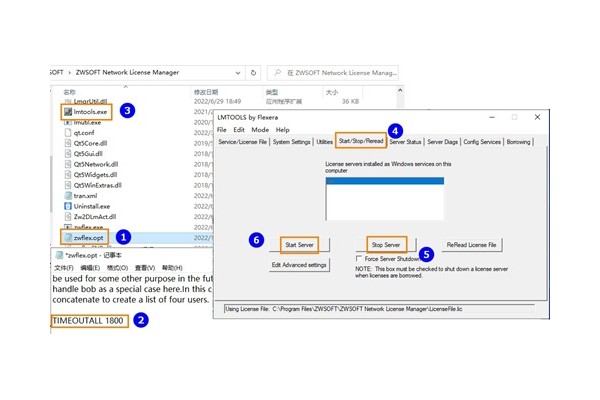Select Qt5Widgets.dll in the file list
The width and height of the screenshot is (600, 400).
(x=95, y=175)
